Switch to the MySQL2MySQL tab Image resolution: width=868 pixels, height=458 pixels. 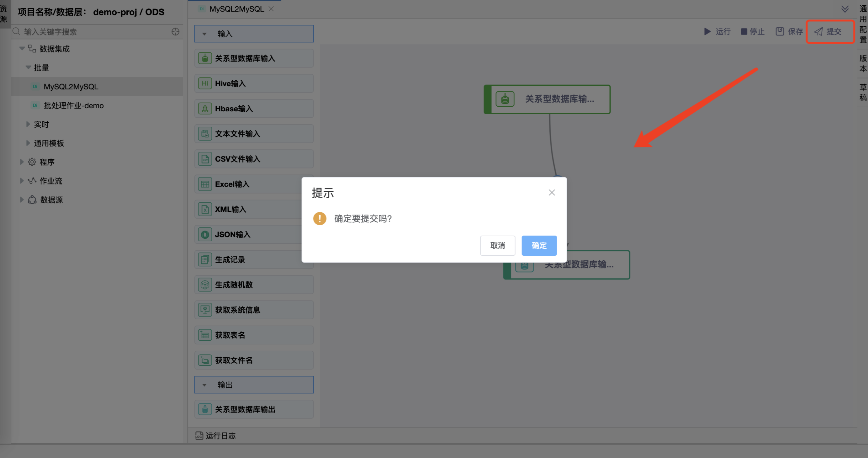point(236,9)
